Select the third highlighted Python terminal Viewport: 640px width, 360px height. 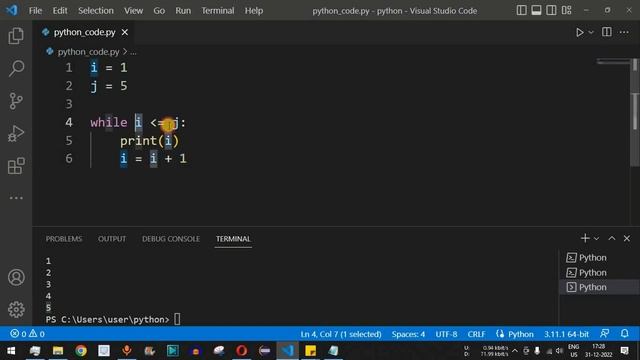point(599,287)
